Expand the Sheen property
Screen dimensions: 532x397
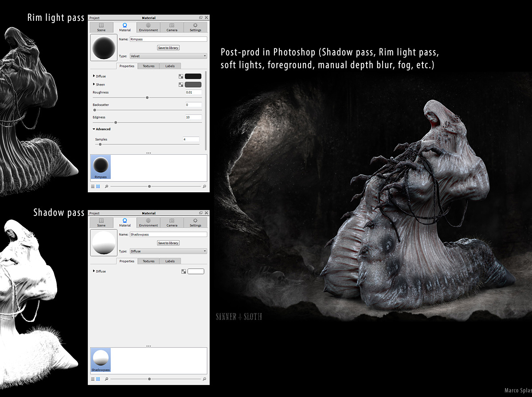click(94, 84)
